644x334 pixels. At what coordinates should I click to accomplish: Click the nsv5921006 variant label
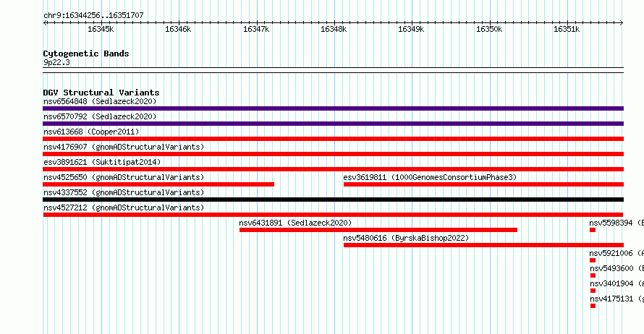tap(617, 253)
